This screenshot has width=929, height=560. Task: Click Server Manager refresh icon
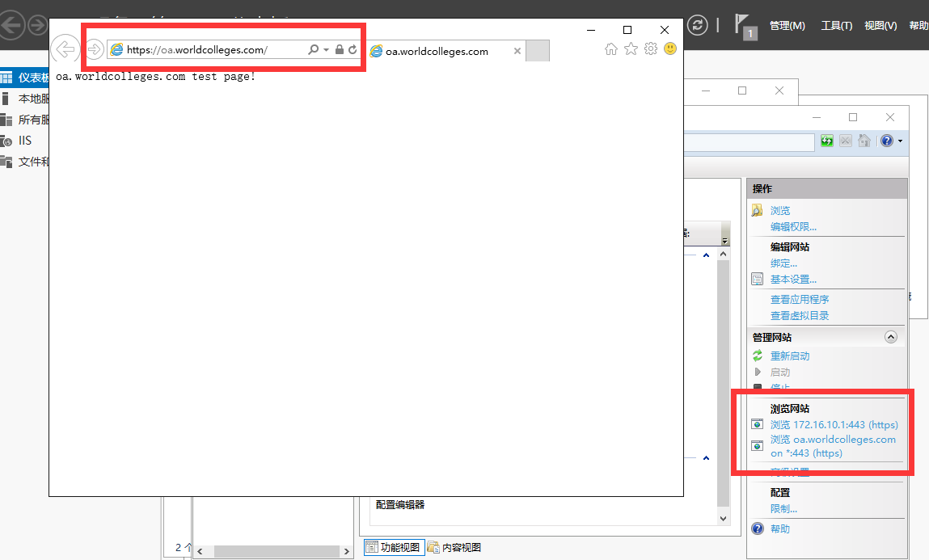coord(697,26)
